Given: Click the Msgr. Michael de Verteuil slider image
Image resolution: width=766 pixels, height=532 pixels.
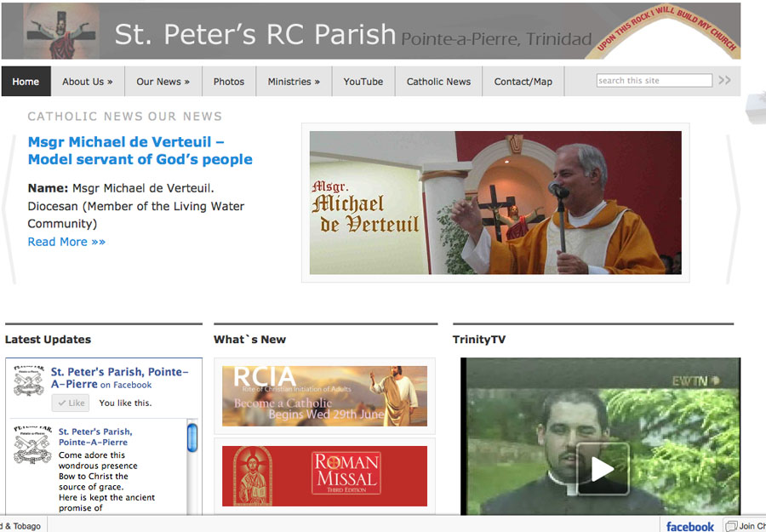Looking at the screenshot, I should [495, 203].
